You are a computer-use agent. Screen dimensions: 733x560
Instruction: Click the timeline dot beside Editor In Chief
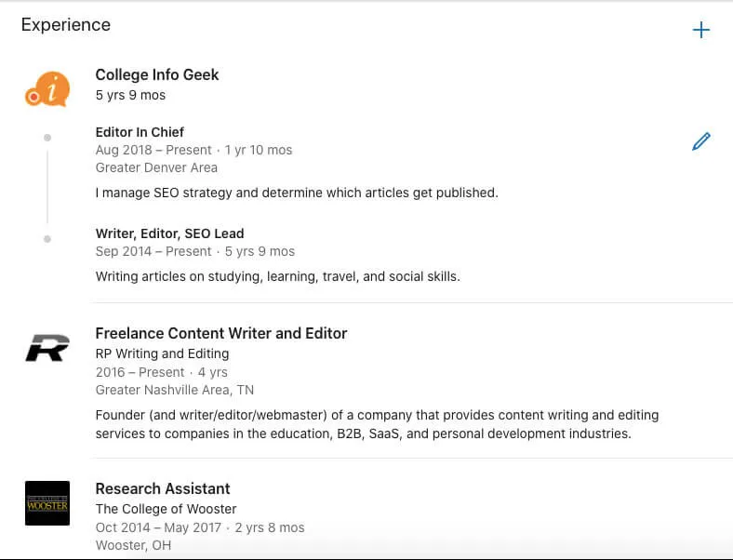point(47,138)
